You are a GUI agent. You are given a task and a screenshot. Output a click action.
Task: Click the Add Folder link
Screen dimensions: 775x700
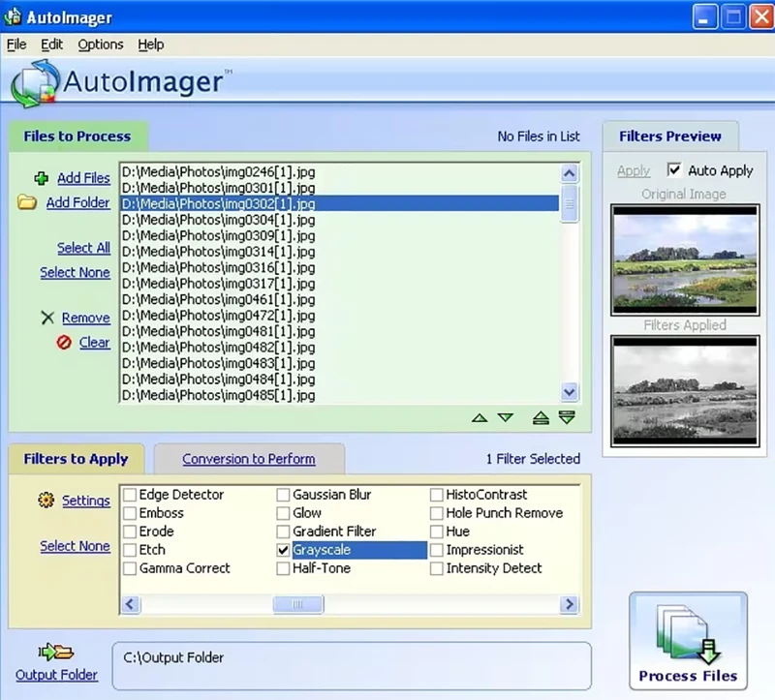78,202
